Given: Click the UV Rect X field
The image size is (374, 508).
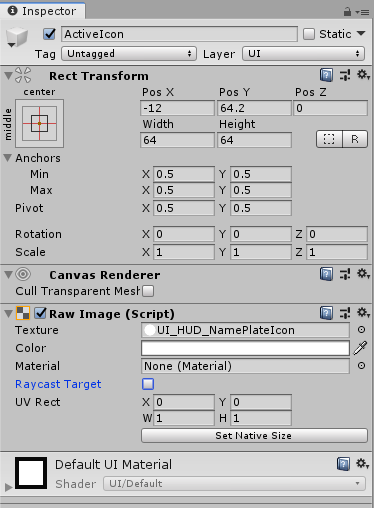Looking at the screenshot, I should (x=184, y=402).
